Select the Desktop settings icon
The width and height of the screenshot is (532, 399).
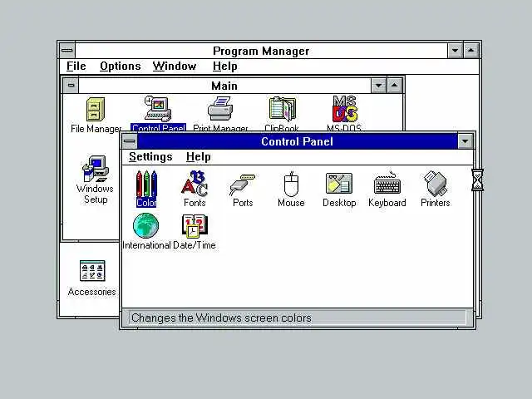click(339, 189)
